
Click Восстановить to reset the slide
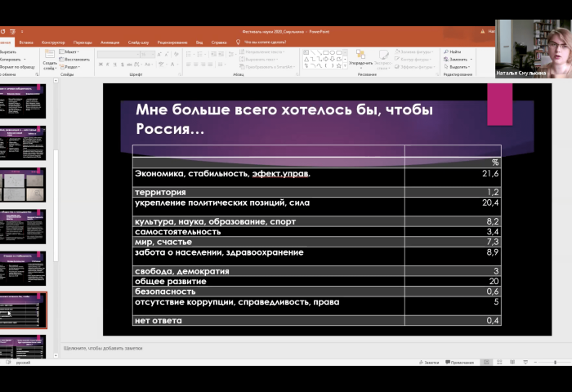[77, 60]
